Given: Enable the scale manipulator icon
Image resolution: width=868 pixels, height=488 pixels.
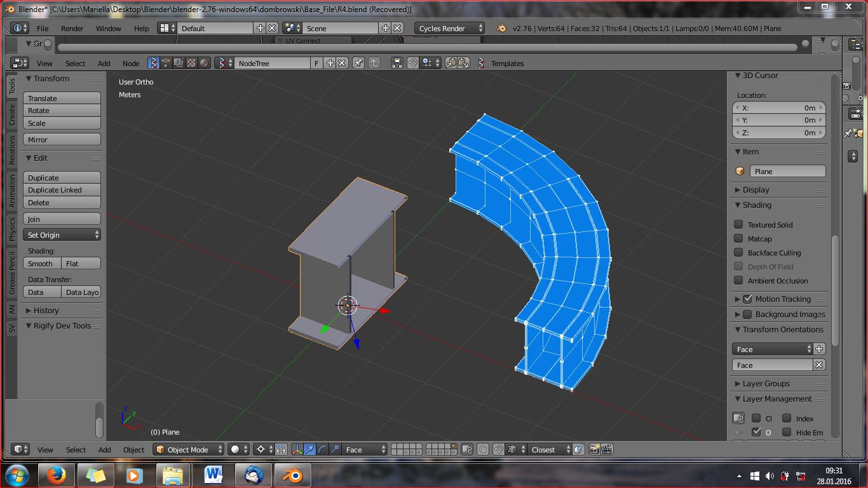Looking at the screenshot, I should coord(335,449).
